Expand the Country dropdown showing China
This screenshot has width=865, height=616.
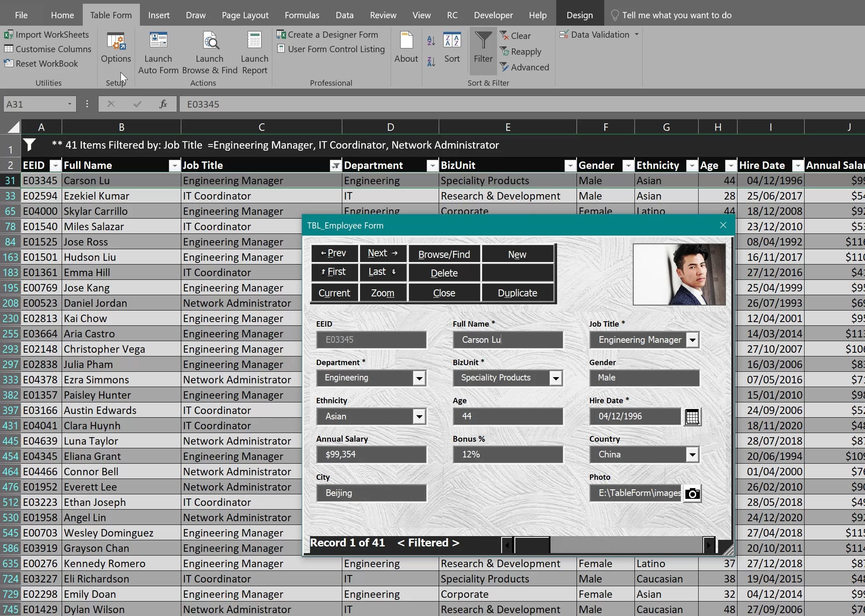[x=692, y=455]
